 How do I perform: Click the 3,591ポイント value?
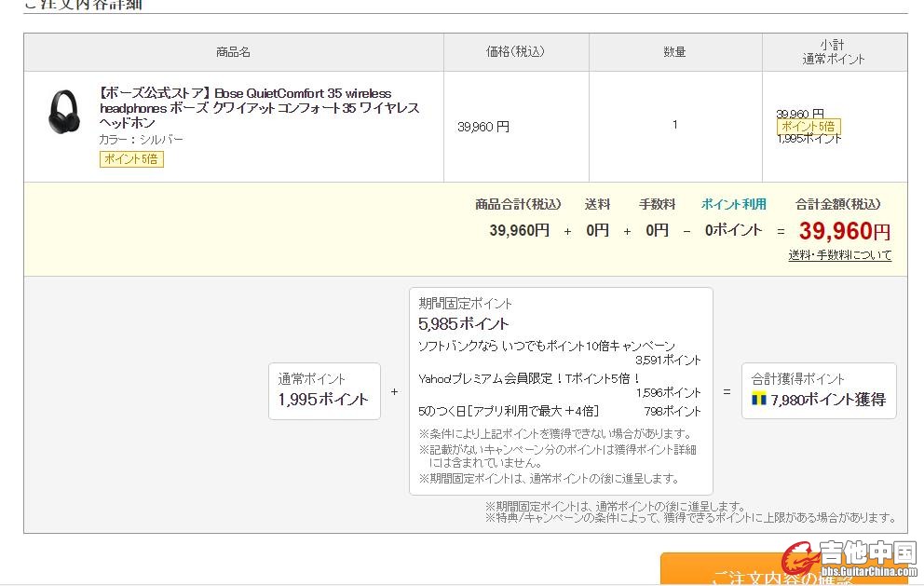(x=668, y=361)
